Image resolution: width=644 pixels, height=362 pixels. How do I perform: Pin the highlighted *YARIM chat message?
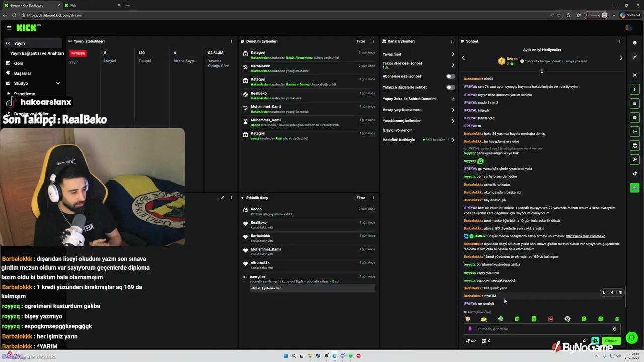coord(612,292)
